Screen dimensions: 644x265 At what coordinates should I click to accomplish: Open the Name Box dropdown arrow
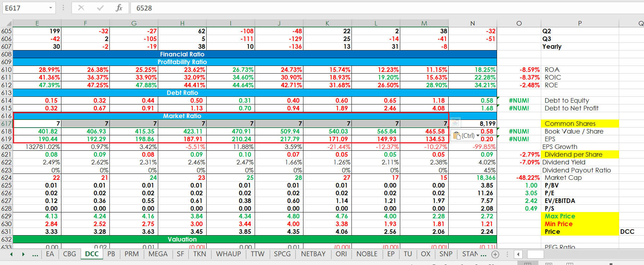click(x=51, y=8)
